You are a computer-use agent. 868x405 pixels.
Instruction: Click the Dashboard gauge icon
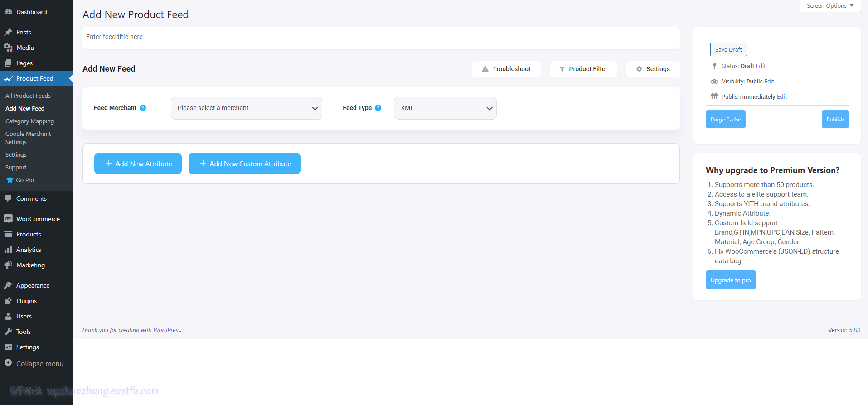click(x=8, y=12)
